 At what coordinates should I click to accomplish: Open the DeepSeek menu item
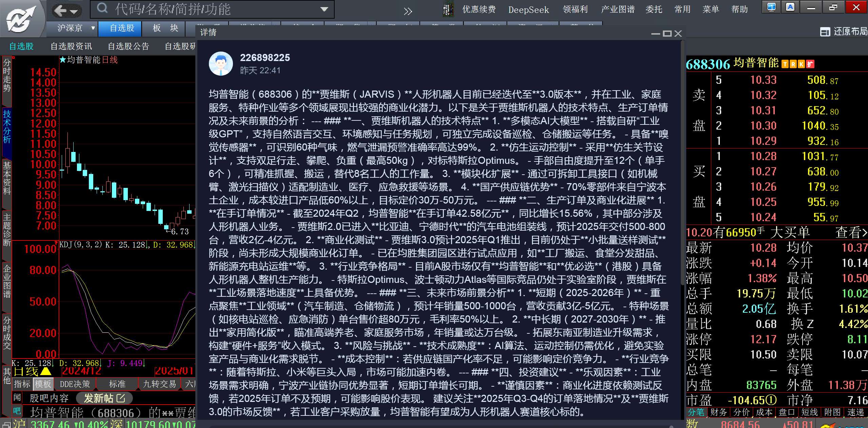[x=528, y=9]
